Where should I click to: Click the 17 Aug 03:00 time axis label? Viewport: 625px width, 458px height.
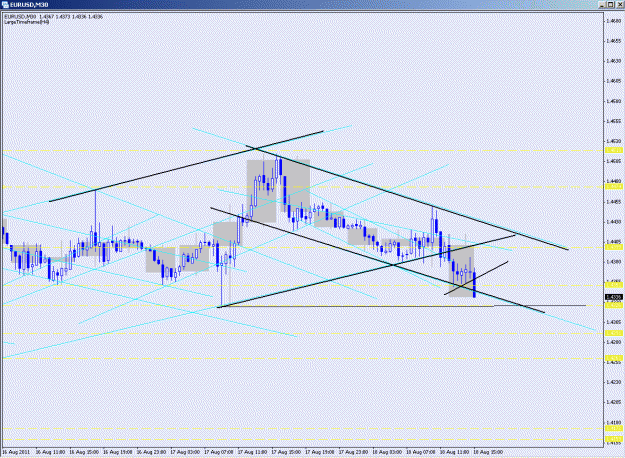coord(185,452)
